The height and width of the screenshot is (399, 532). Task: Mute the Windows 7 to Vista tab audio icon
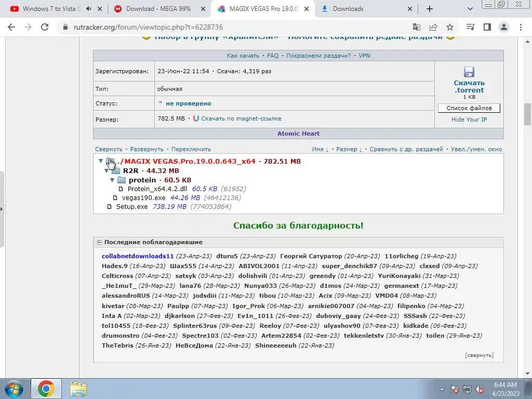(89, 9)
